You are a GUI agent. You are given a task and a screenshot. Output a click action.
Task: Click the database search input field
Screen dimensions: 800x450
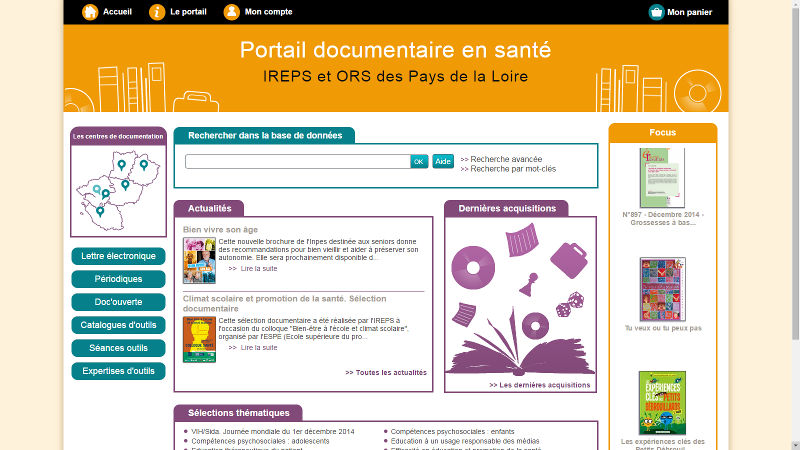click(297, 162)
